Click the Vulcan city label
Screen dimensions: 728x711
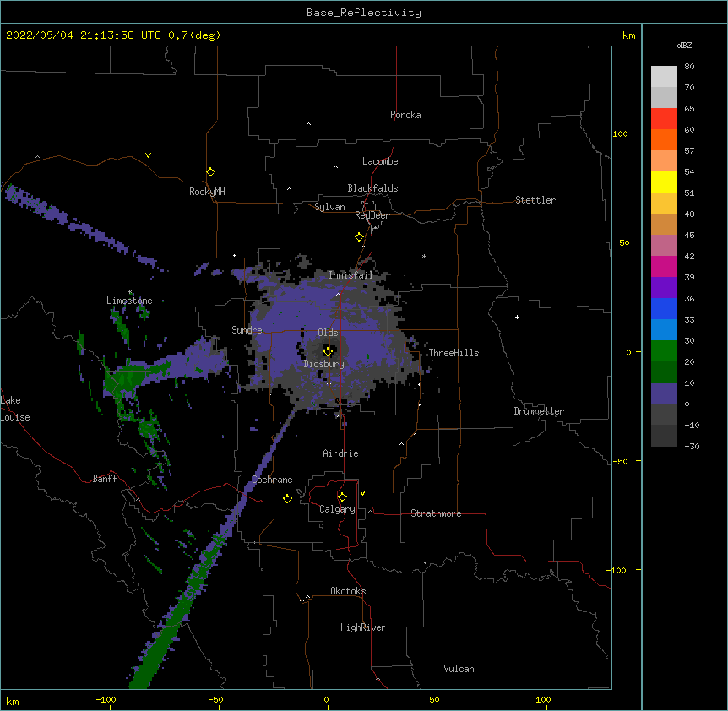pos(459,669)
